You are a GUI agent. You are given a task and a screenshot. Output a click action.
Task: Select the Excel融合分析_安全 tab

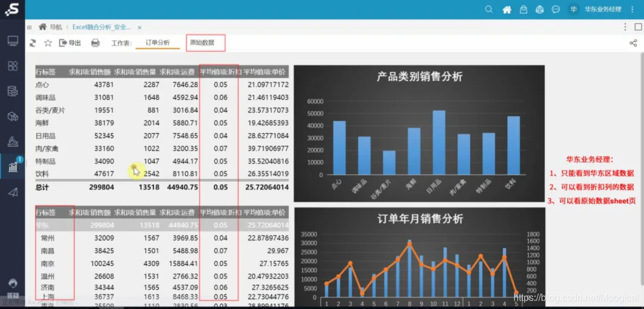click(101, 27)
